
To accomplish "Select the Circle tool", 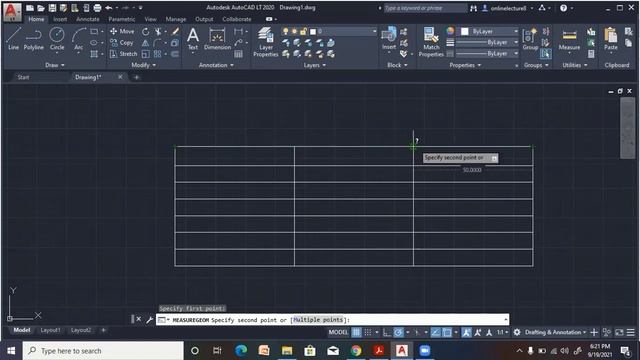I will (x=57, y=39).
